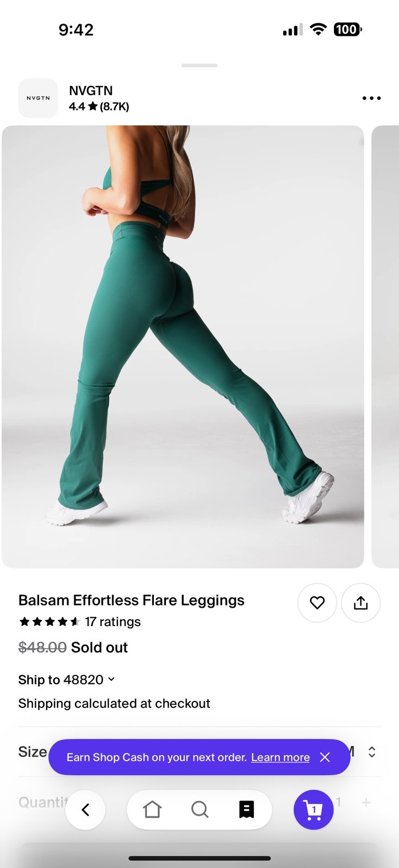Tap the NVGTN store logo

point(38,98)
